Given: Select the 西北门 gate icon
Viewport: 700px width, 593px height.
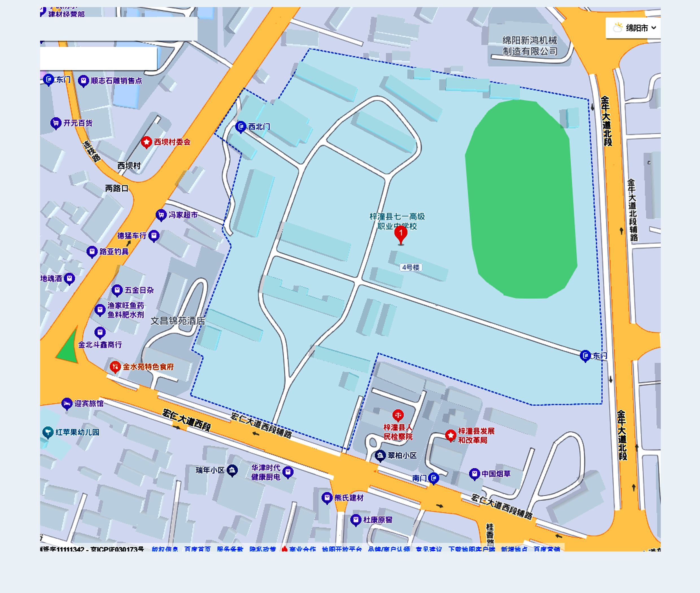Looking at the screenshot, I should [241, 127].
